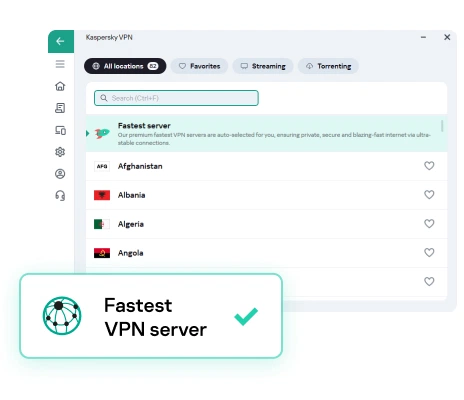The height and width of the screenshot is (400, 464).
Task: Open support headset icon
Action: pos(60,195)
